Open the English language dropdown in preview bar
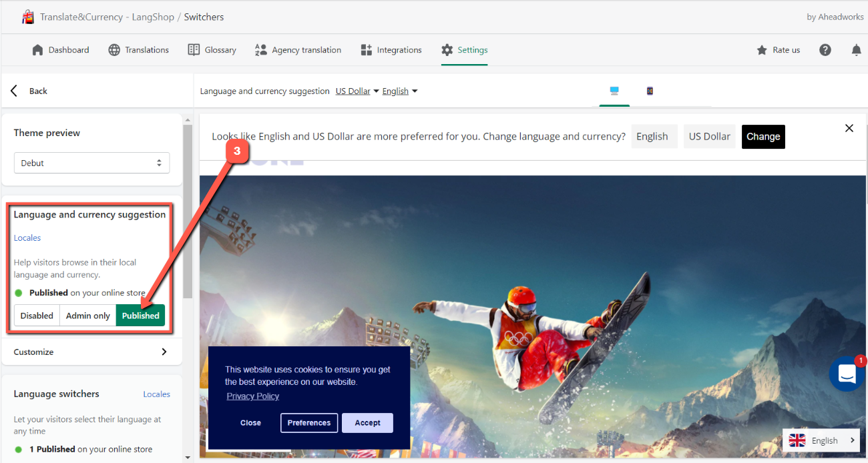The width and height of the screenshot is (868, 463). [x=400, y=91]
